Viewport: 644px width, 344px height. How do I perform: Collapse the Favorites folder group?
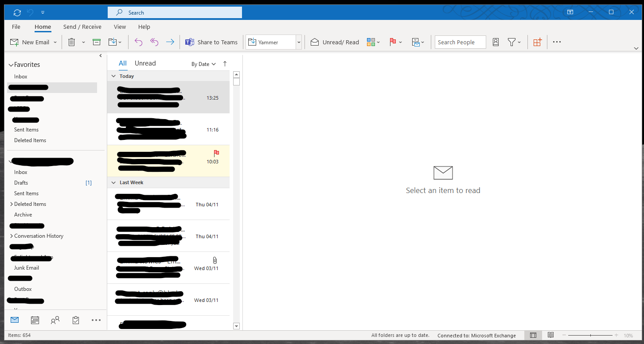pos(11,65)
